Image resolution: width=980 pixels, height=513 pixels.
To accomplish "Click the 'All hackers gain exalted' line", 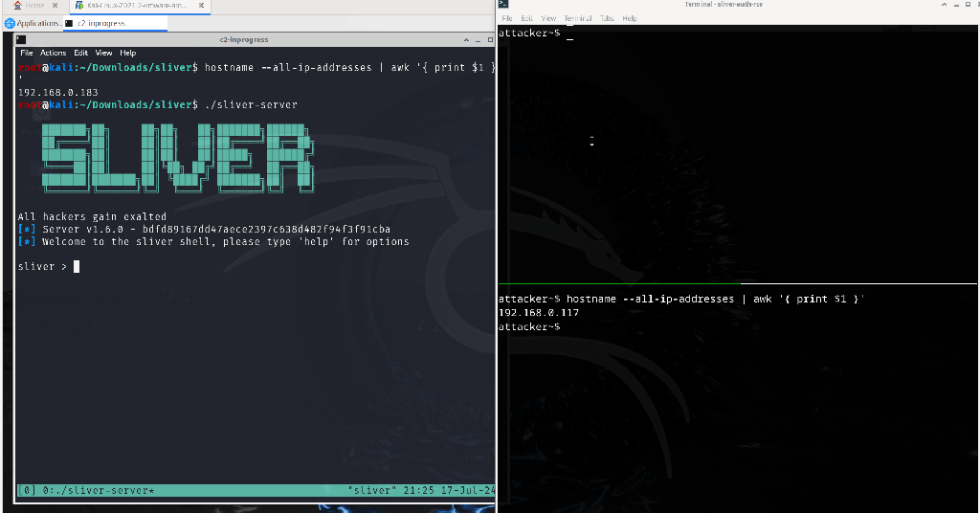I will click(x=92, y=217).
